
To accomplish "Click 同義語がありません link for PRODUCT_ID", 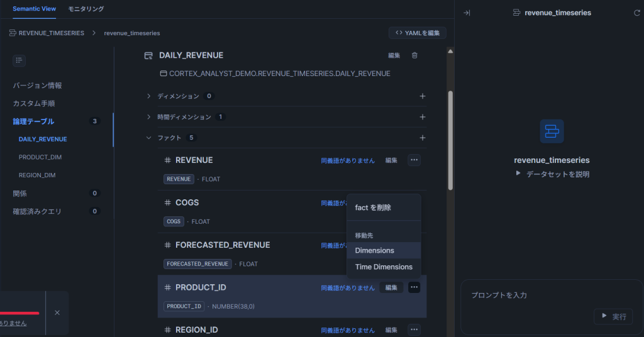I will [348, 288].
